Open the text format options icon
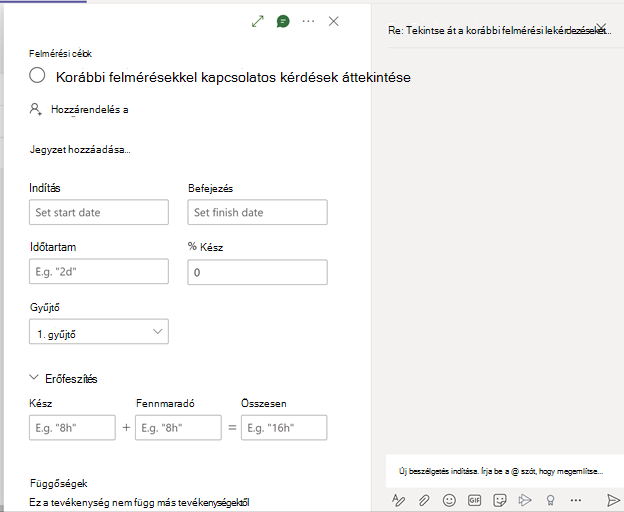624x512 pixels. (398, 500)
